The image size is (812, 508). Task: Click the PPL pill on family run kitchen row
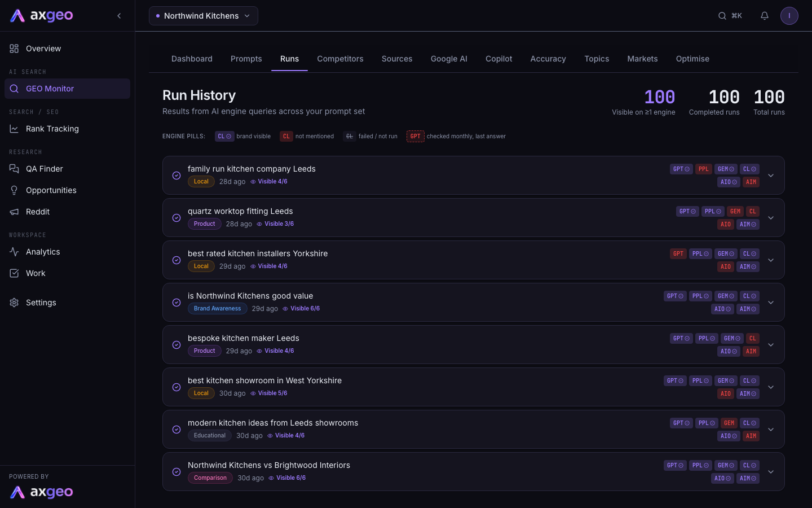tap(703, 169)
